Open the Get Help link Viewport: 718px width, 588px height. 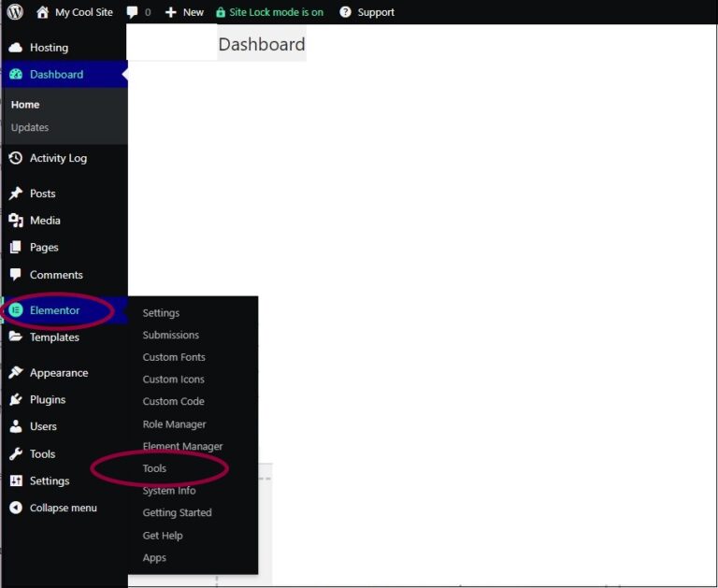coord(163,536)
